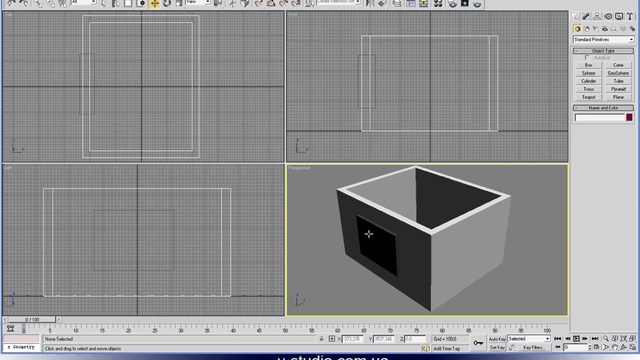Select the Lights category icon
Screen dimensions: 640x360
click(x=596, y=29)
